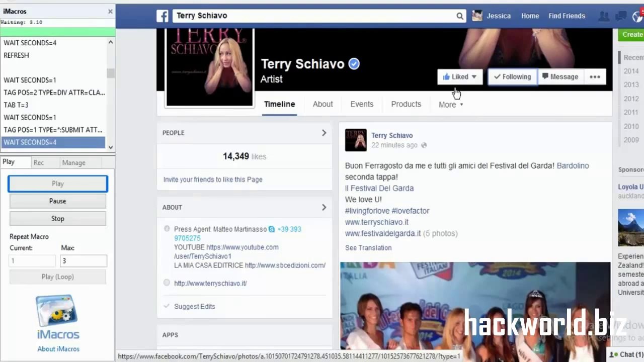The width and height of the screenshot is (644, 362).
Task: Click Terry Schiavo post avatar thumbnail
Action: 356,140
